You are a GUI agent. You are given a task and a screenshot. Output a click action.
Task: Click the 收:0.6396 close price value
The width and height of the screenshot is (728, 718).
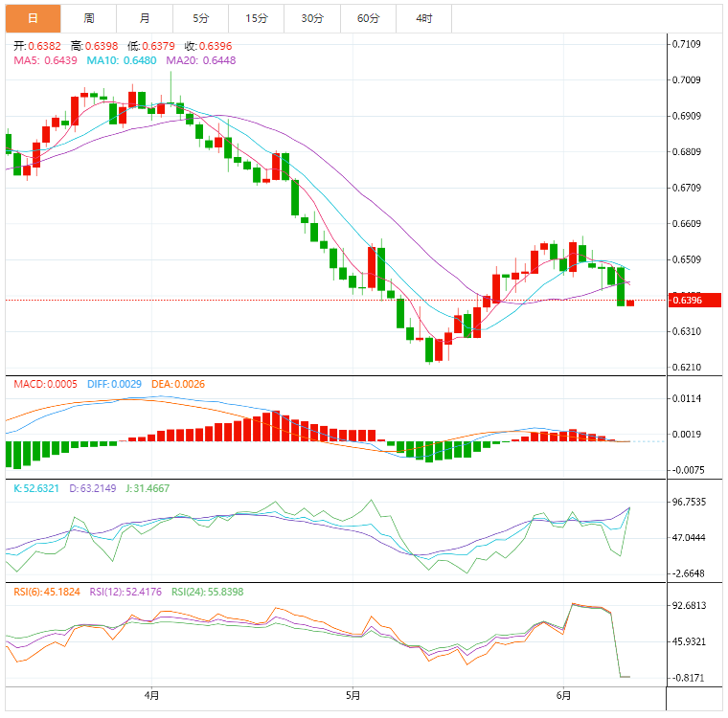209,46
